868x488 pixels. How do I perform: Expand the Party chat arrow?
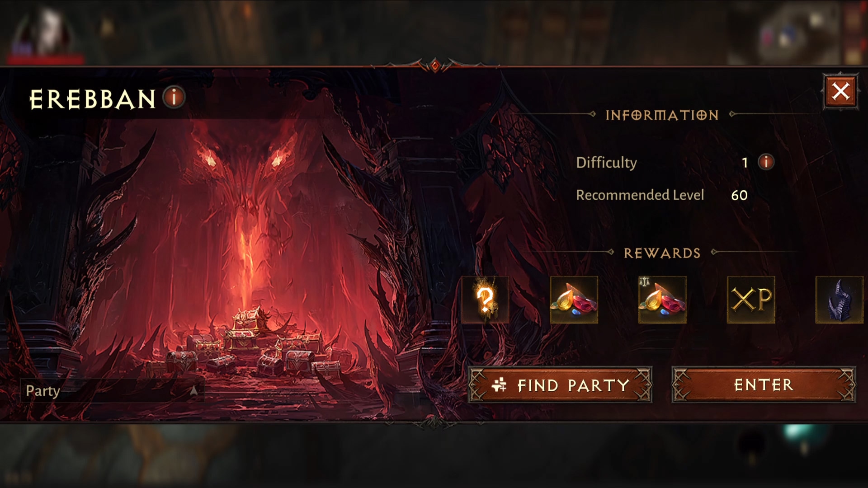(x=193, y=391)
